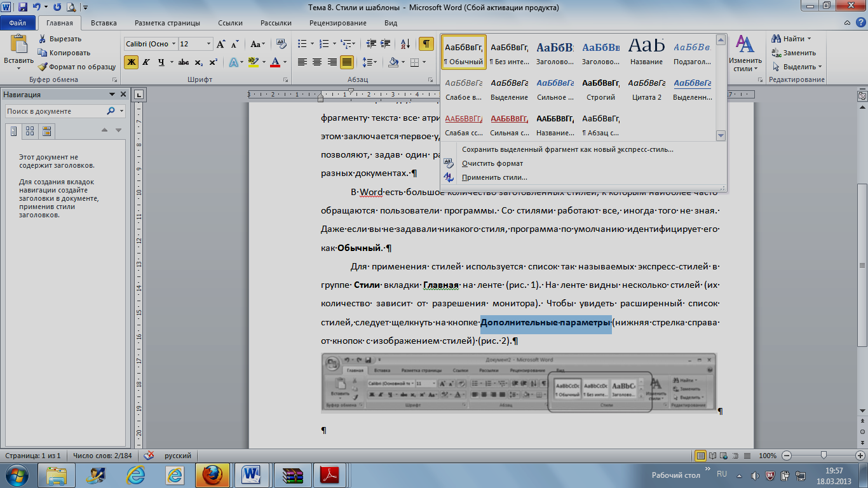Image resolution: width=868 pixels, height=488 pixels.
Task: Apply the yellow text highlight color
Action: [x=253, y=62]
